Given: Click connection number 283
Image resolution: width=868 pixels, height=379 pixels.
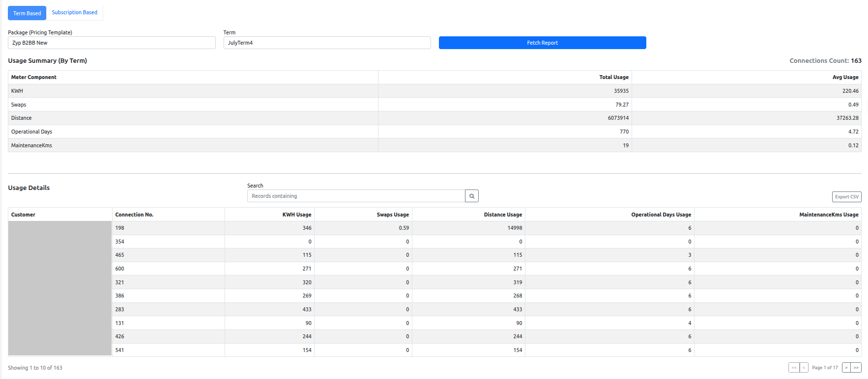Looking at the screenshot, I should [120, 309].
